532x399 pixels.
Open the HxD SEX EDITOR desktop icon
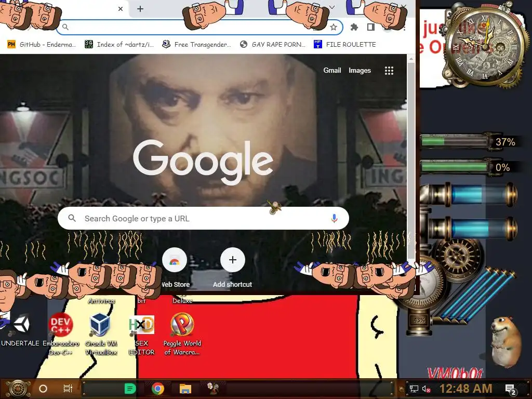pyautogui.click(x=141, y=334)
